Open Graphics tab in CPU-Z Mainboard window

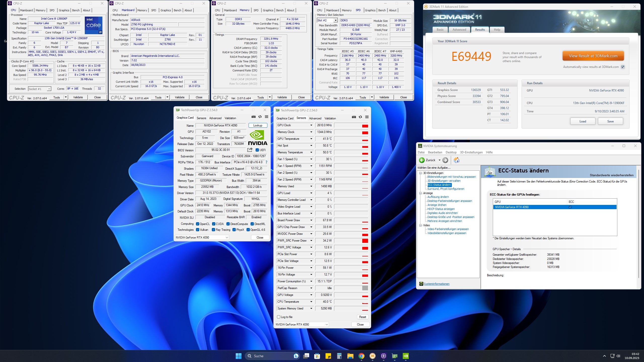point(166,10)
